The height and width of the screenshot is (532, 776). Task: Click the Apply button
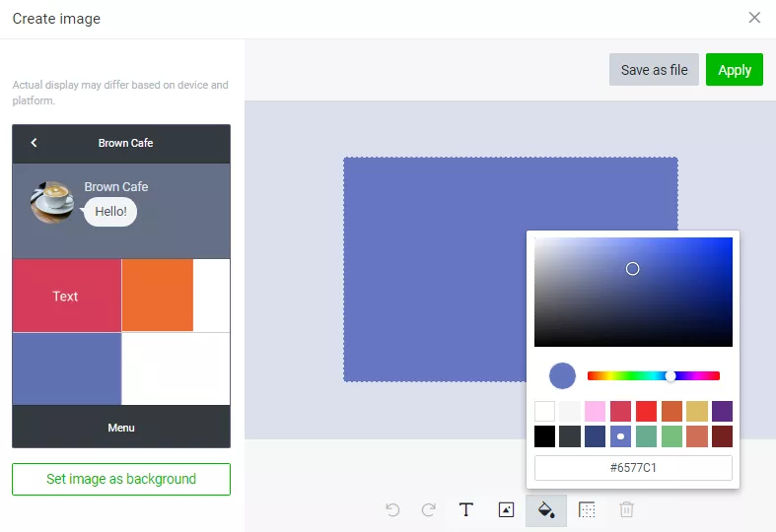735,70
